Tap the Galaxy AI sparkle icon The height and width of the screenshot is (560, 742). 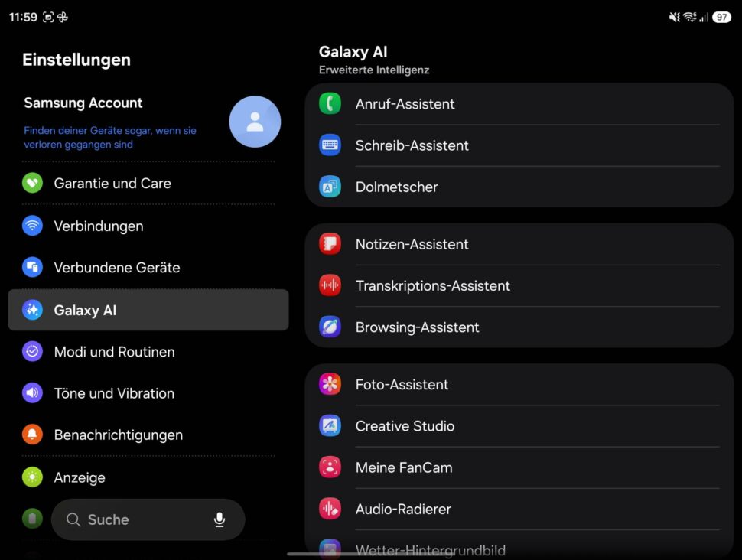pos(33,310)
